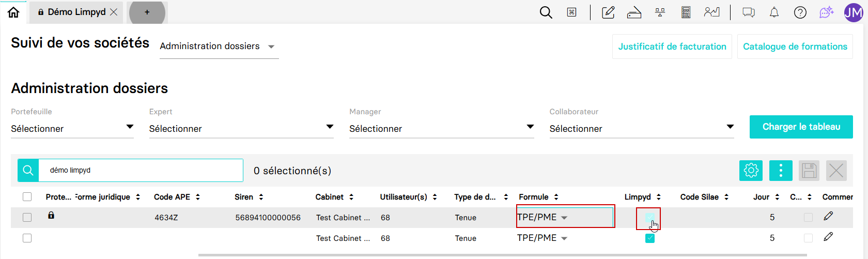This screenshot has width=868, height=259.
Task: Open the Administration dossiers view dropdown
Action: (x=219, y=47)
